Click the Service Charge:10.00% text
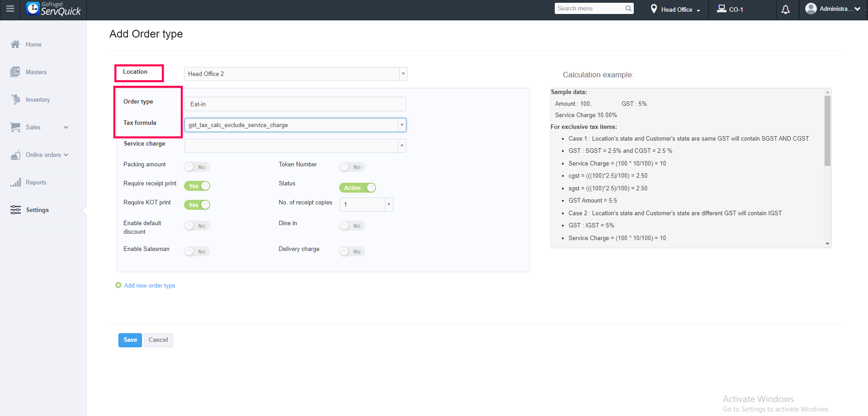The width and height of the screenshot is (868, 416). click(x=586, y=115)
